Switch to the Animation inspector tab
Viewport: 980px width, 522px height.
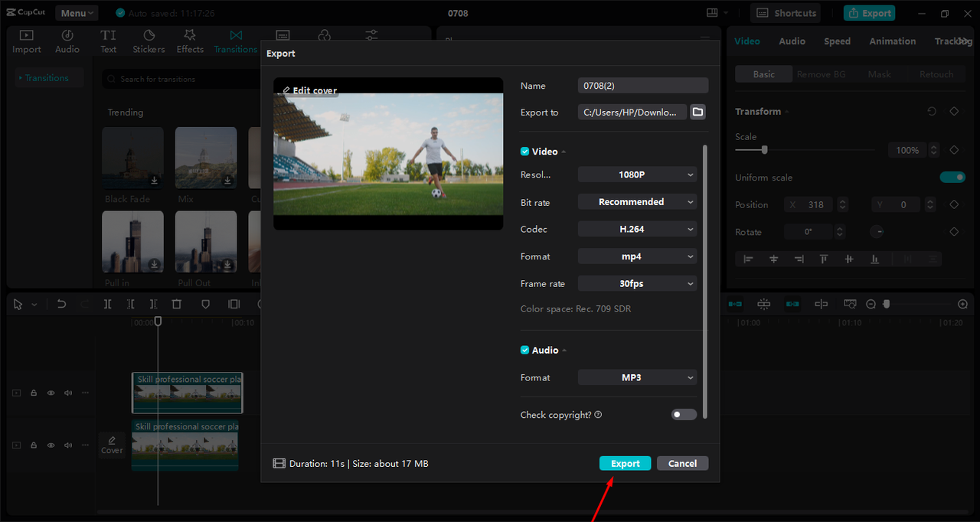click(x=892, y=41)
